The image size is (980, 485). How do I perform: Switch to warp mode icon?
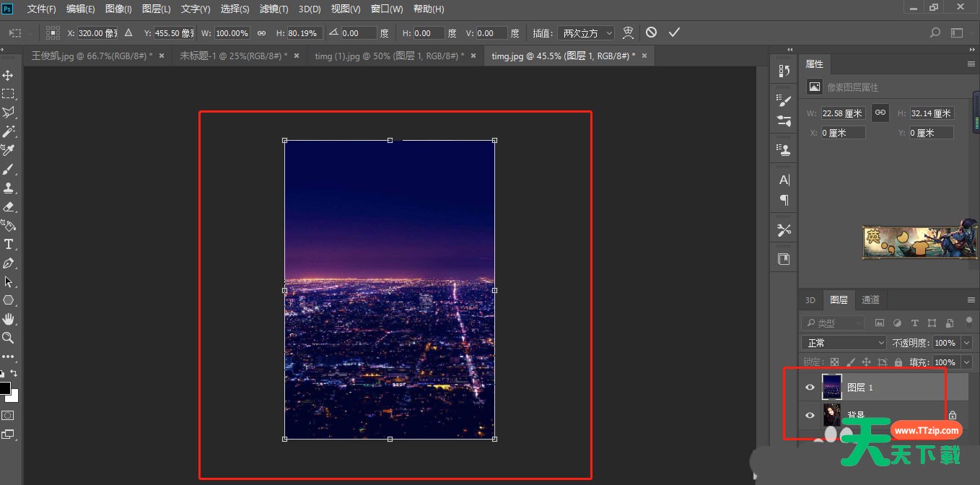click(x=628, y=32)
